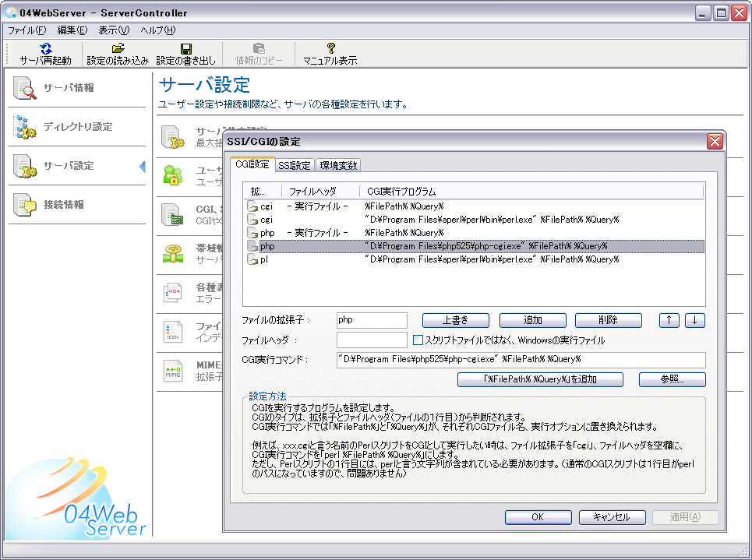
Task: Open 接続情報 sidebar item
Action: [76, 205]
